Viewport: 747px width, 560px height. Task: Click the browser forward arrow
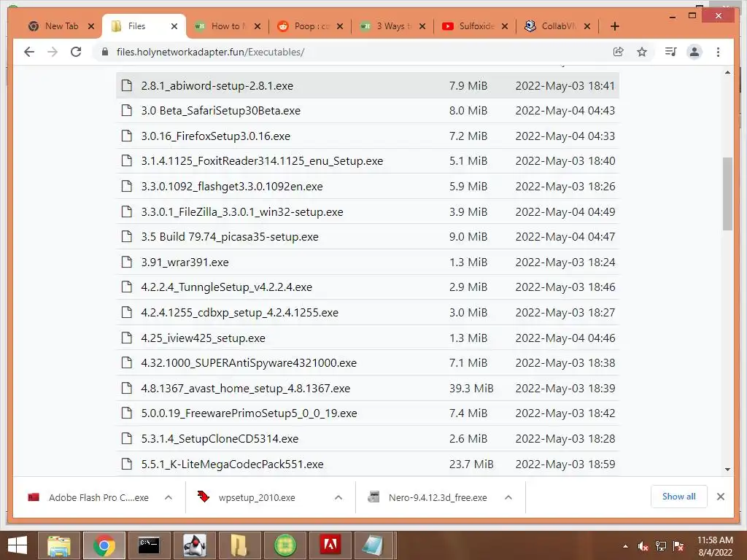click(x=53, y=52)
